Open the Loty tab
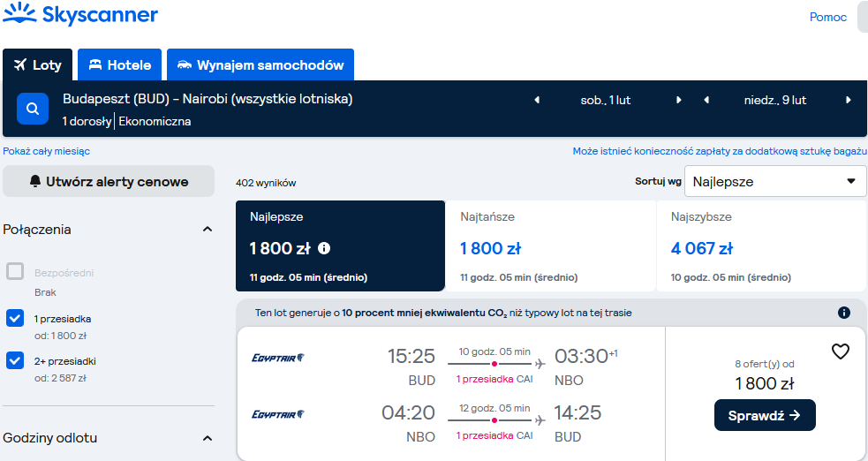This screenshot has height=461, width=868. [38, 64]
